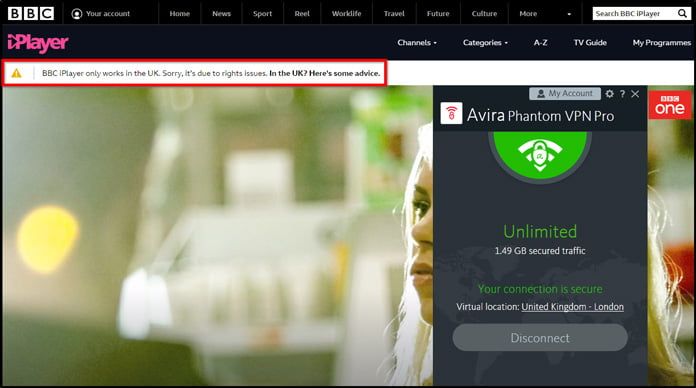The width and height of the screenshot is (696, 388).
Task: Open My Programmes
Action: [x=661, y=43]
